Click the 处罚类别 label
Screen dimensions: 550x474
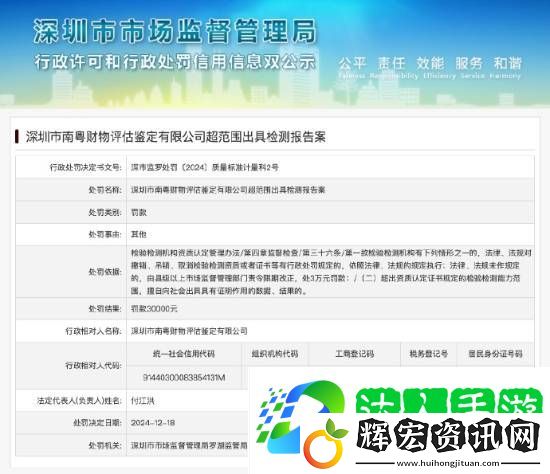pyautogui.click(x=105, y=212)
